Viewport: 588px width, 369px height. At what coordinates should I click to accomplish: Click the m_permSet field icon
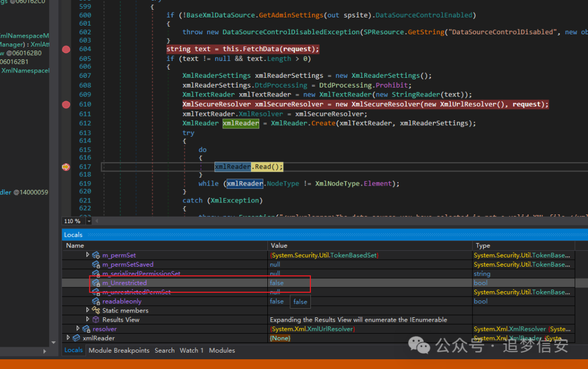click(x=96, y=255)
